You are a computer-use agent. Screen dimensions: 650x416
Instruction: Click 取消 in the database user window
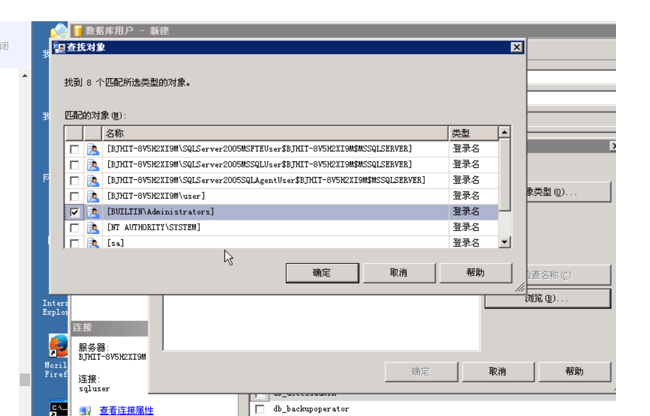coord(498,372)
